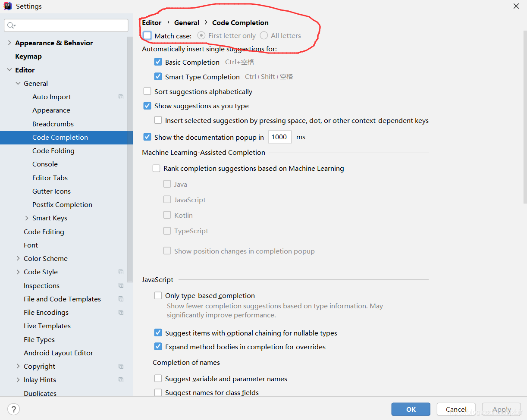Click the OK button
527x420 pixels.
411,409
